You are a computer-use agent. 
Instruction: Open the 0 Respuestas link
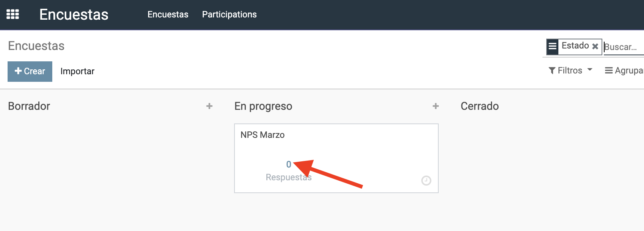[289, 170]
